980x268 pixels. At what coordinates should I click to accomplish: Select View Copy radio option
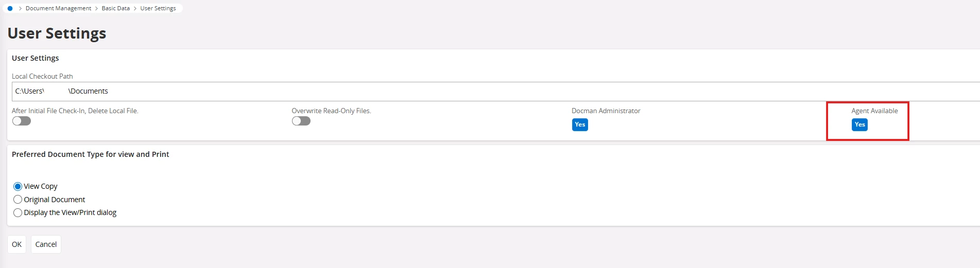[x=18, y=186]
